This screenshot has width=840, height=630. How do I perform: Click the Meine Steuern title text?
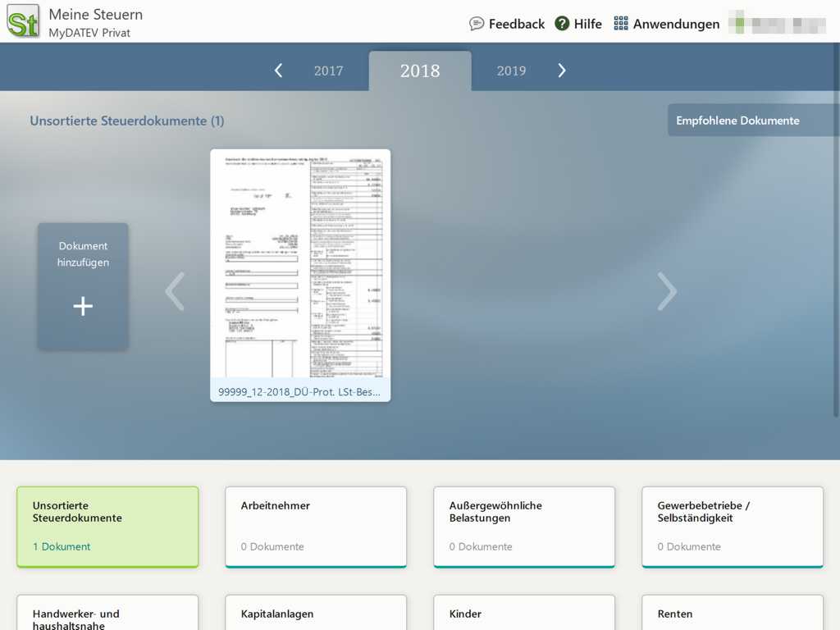pyautogui.click(x=96, y=15)
